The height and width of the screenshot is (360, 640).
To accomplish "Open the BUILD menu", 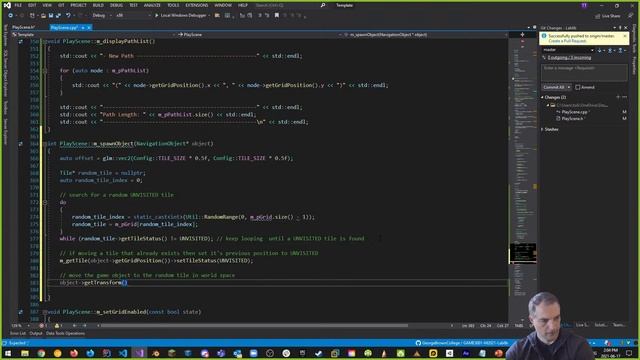I will [98, 5].
